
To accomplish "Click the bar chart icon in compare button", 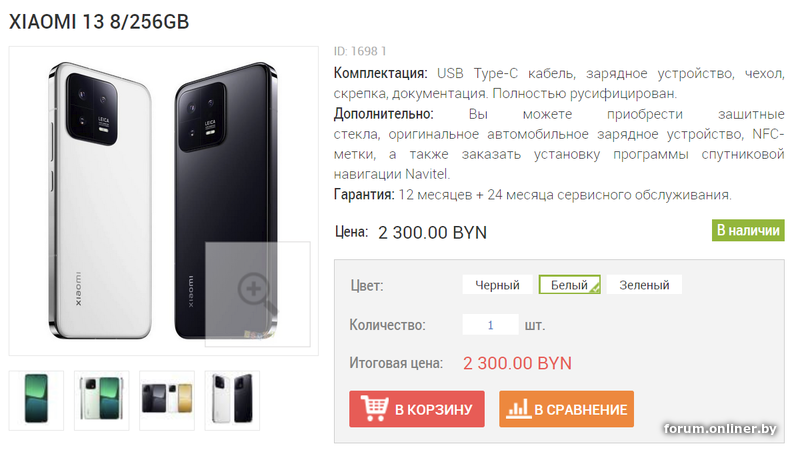I will (x=518, y=409).
